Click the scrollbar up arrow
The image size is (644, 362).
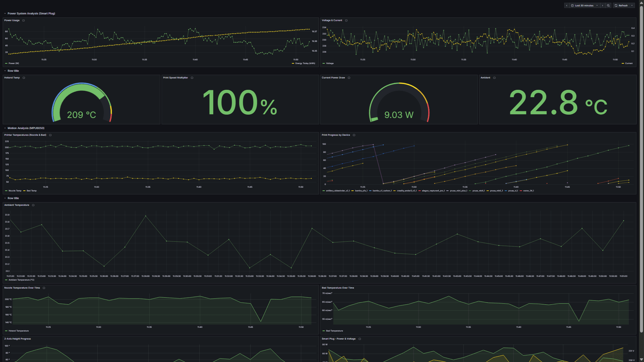point(641,3)
